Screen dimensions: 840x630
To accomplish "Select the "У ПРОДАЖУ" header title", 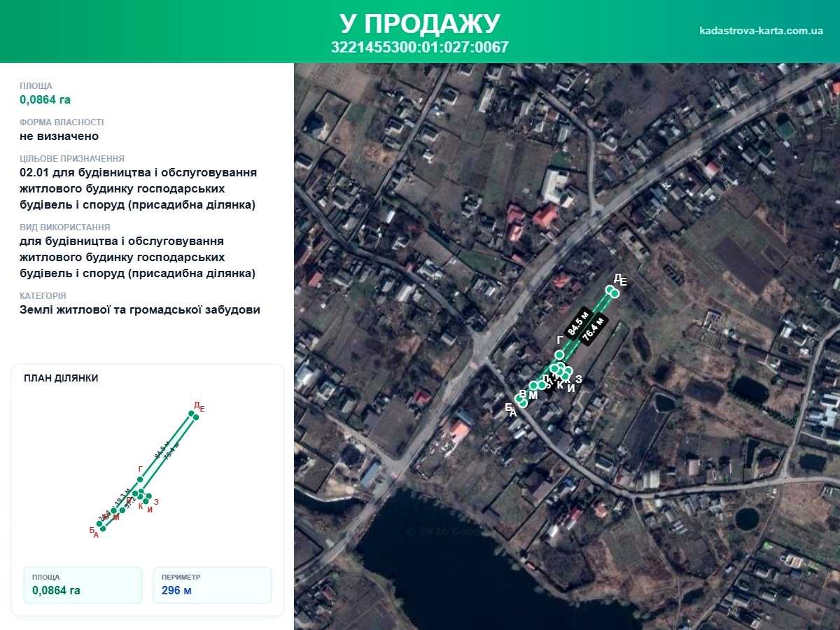I will tap(420, 24).
